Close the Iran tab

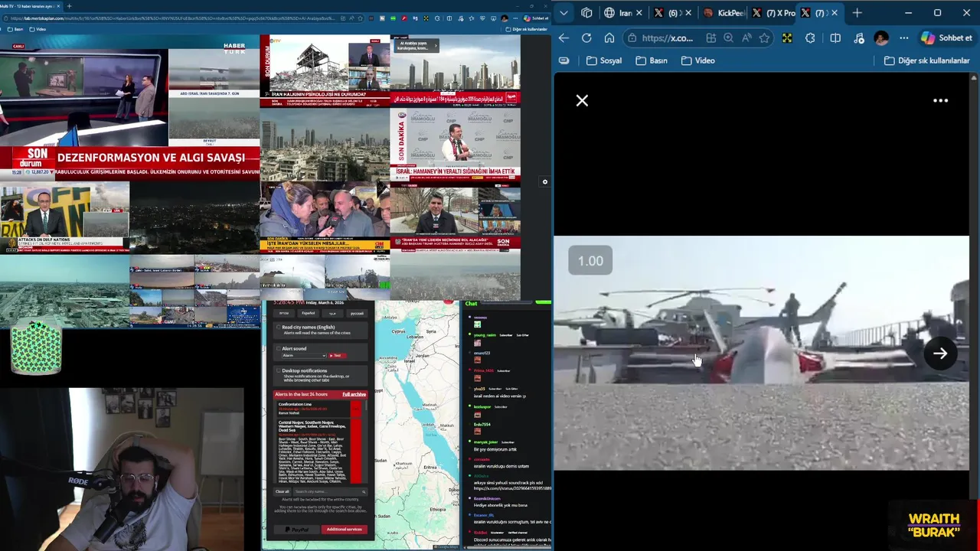640,12
